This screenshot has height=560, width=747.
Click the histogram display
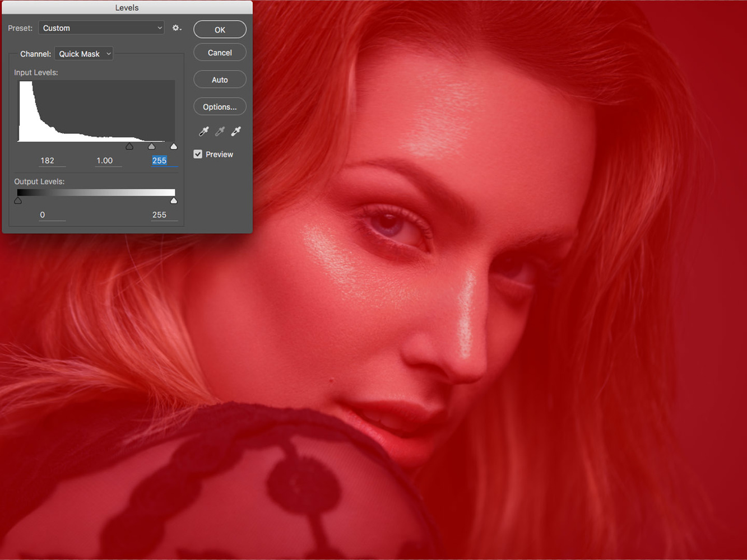pyautogui.click(x=96, y=111)
